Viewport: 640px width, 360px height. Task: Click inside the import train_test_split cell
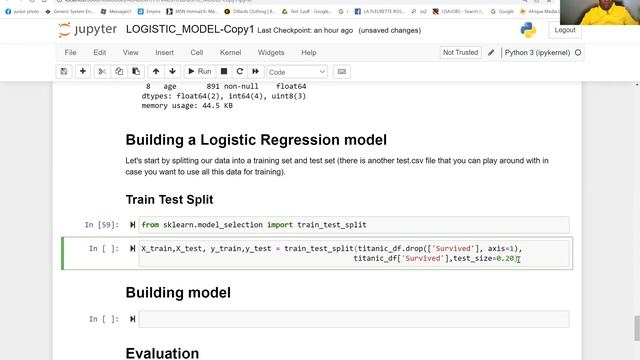click(354, 225)
